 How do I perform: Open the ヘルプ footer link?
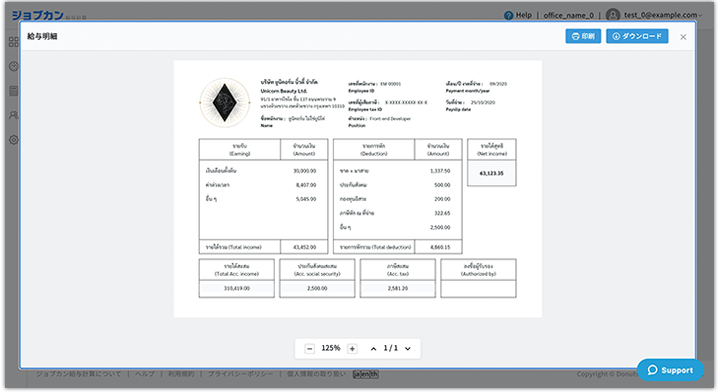pyautogui.click(x=145, y=374)
